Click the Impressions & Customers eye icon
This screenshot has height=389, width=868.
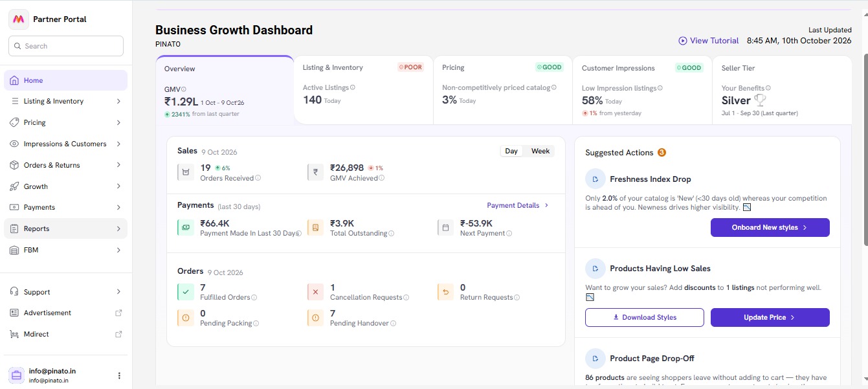[x=15, y=144]
